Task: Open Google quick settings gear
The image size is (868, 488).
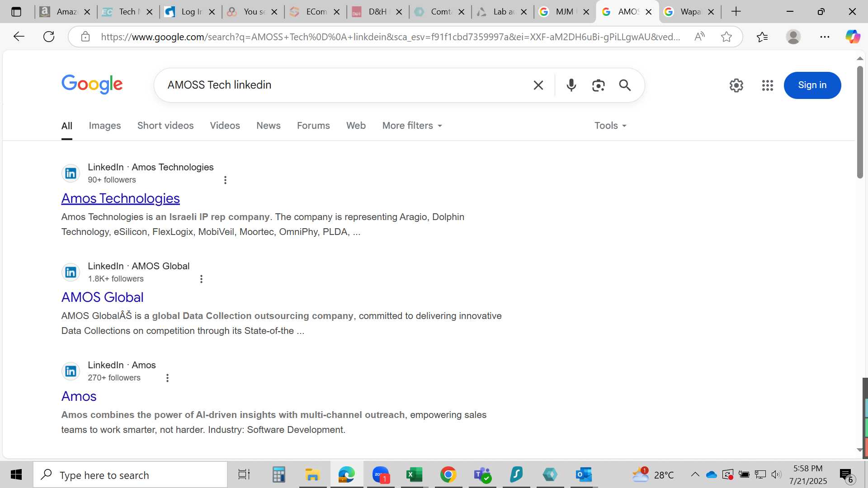Action: (736, 85)
